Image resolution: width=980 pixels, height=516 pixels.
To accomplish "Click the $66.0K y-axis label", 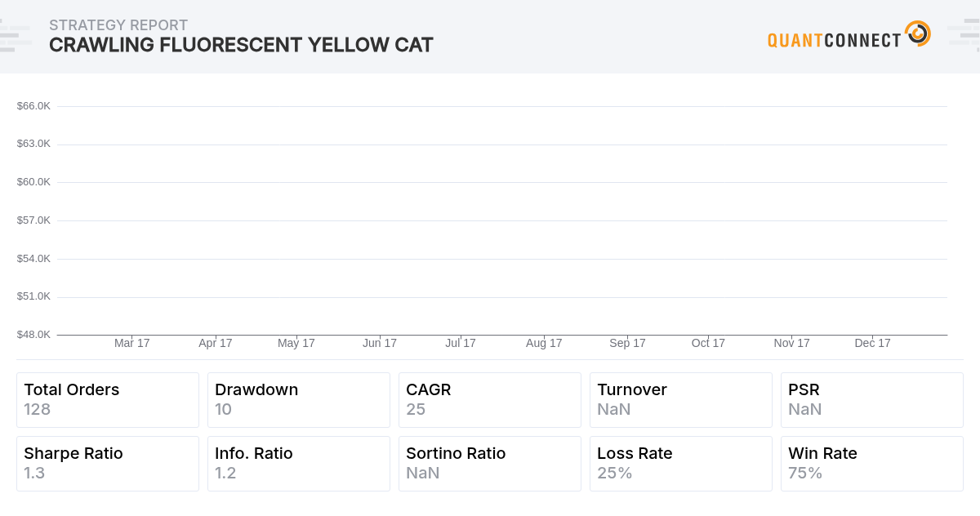I will 33,105.
